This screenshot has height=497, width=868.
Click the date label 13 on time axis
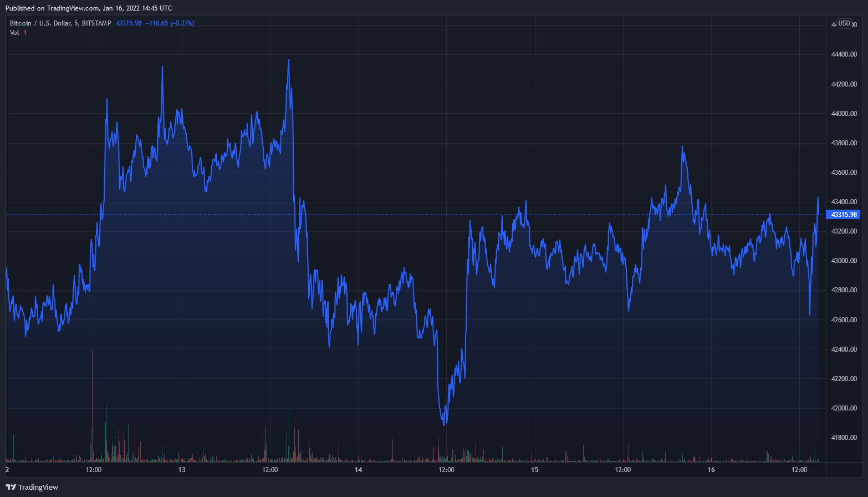[182, 470]
